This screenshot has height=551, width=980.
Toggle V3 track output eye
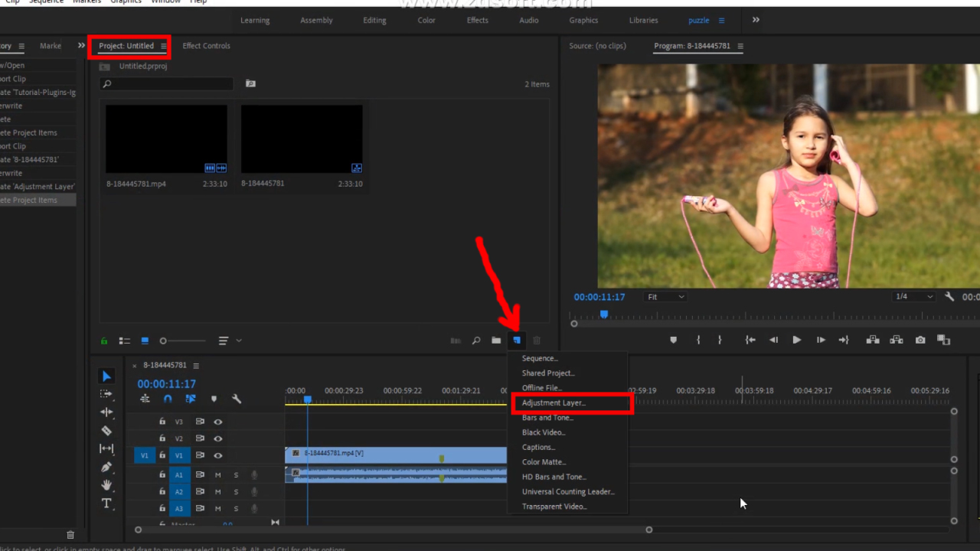218,422
